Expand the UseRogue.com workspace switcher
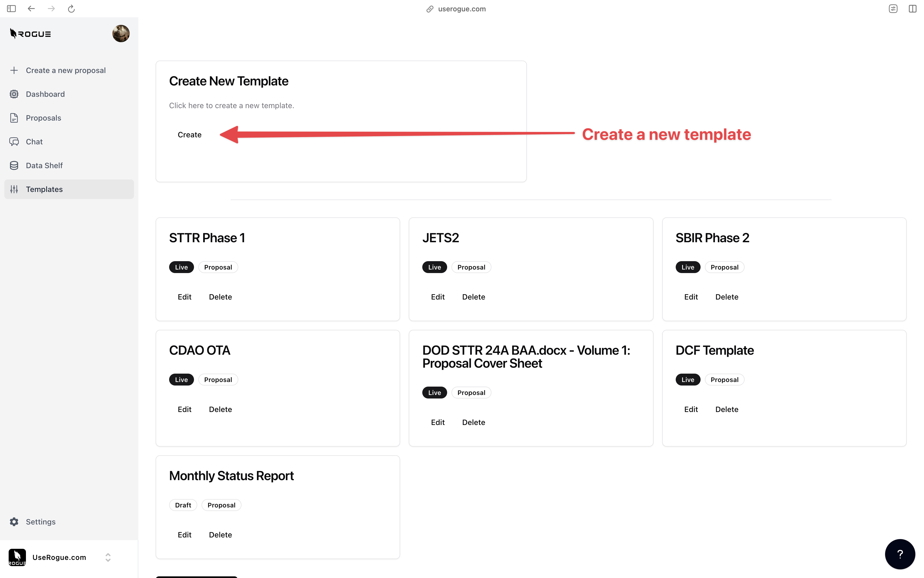The height and width of the screenshot is (578, 924). click(x=108, y=557)
